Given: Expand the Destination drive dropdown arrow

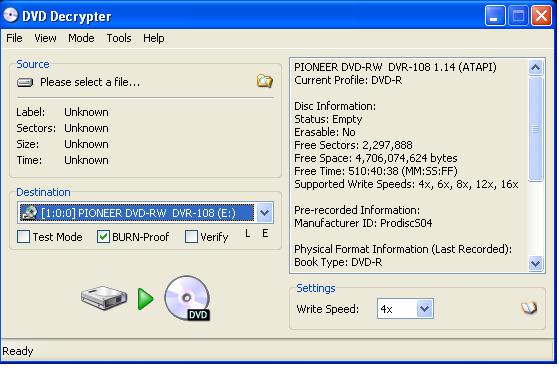Looking at the screenshot, I should (265, 213).
